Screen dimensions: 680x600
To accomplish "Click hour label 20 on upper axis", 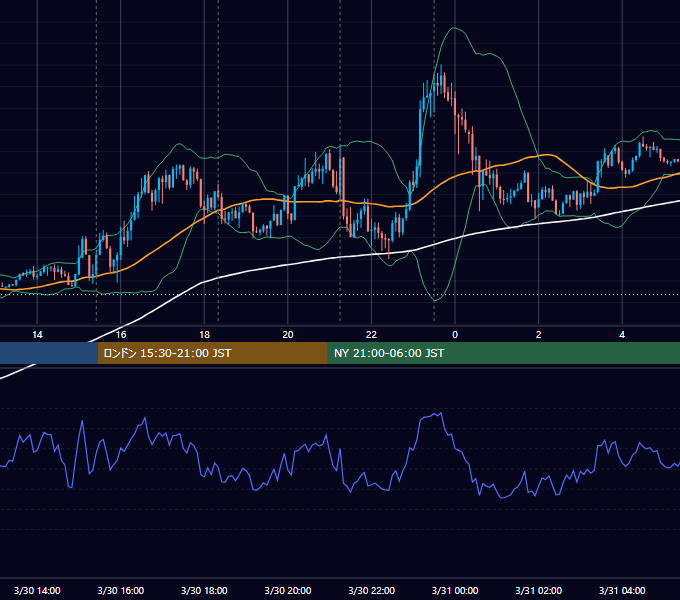I will click(x=288, y=335).
